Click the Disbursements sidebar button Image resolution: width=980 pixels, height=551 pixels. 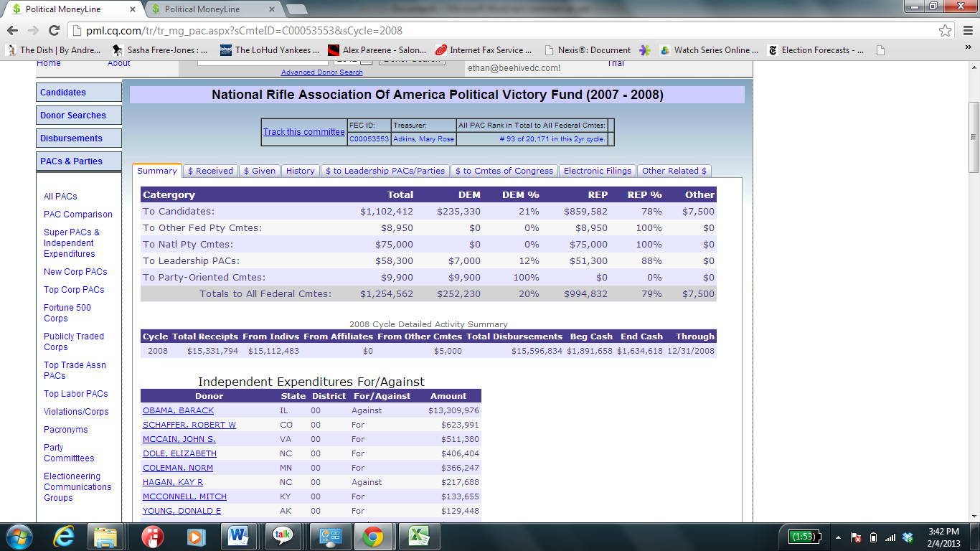[x=79, y=138]
